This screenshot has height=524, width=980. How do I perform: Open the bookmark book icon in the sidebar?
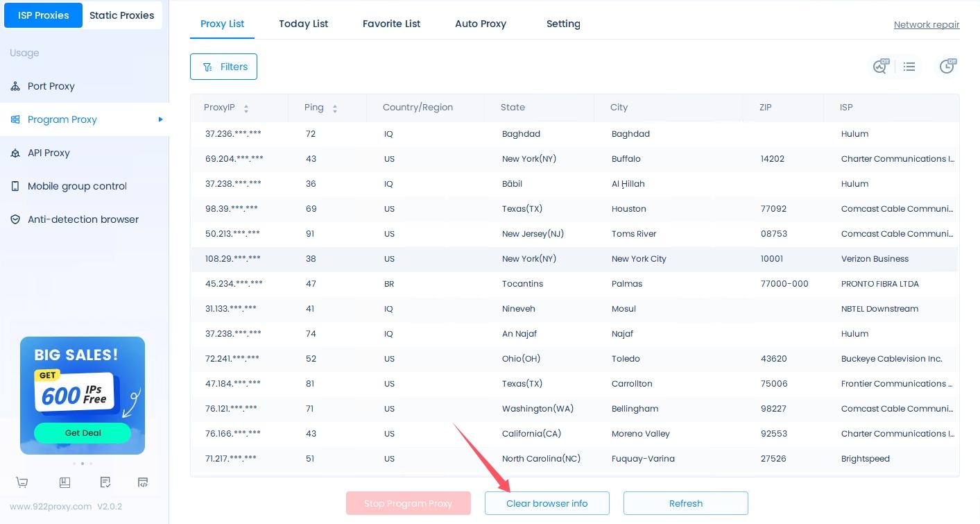click(x=65, y=482)
